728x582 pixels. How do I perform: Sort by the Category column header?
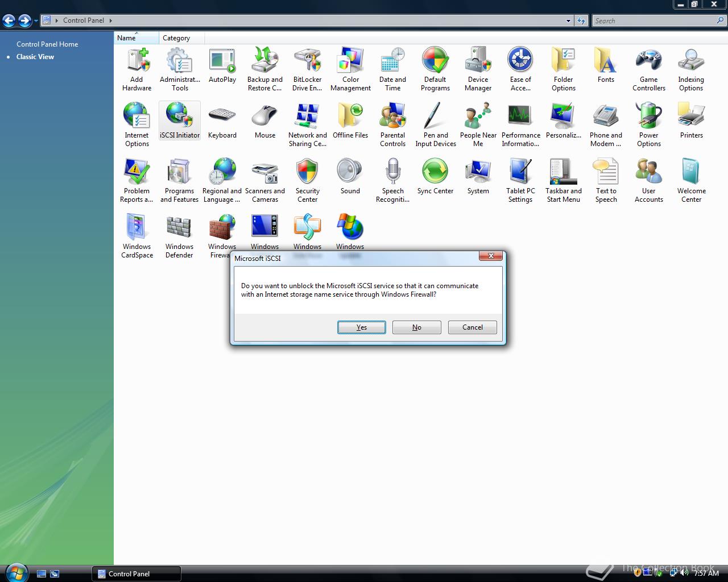181,38
